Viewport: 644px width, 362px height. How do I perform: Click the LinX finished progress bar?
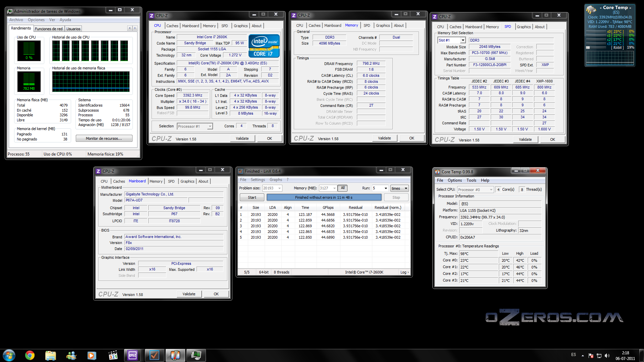pos(324,198)
